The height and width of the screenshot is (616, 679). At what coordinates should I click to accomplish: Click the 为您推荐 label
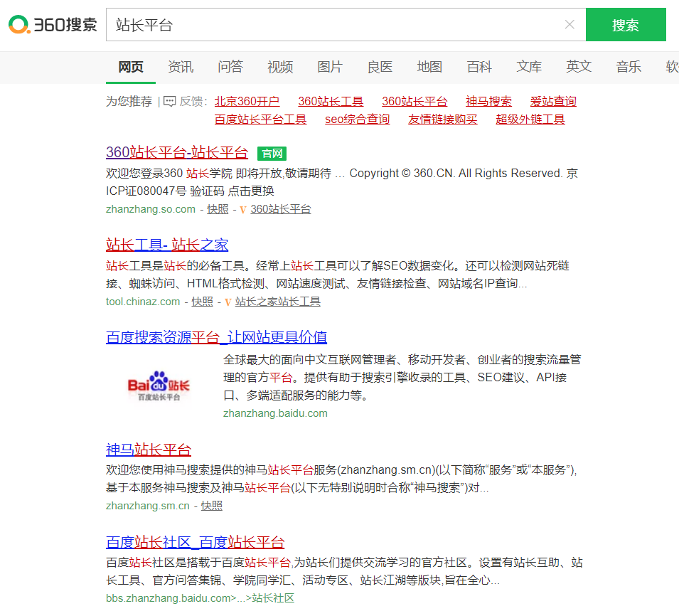(x=129, y=102)
